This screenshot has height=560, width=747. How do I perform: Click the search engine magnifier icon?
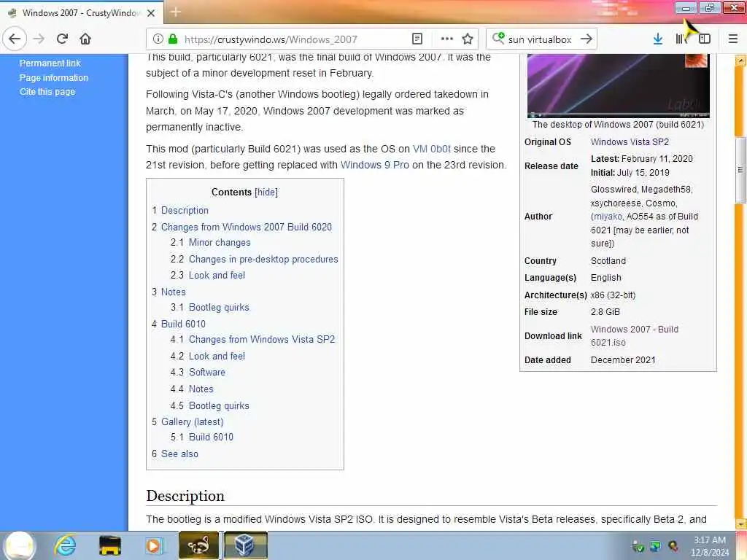pyautogui.click(x=498, y=38)
